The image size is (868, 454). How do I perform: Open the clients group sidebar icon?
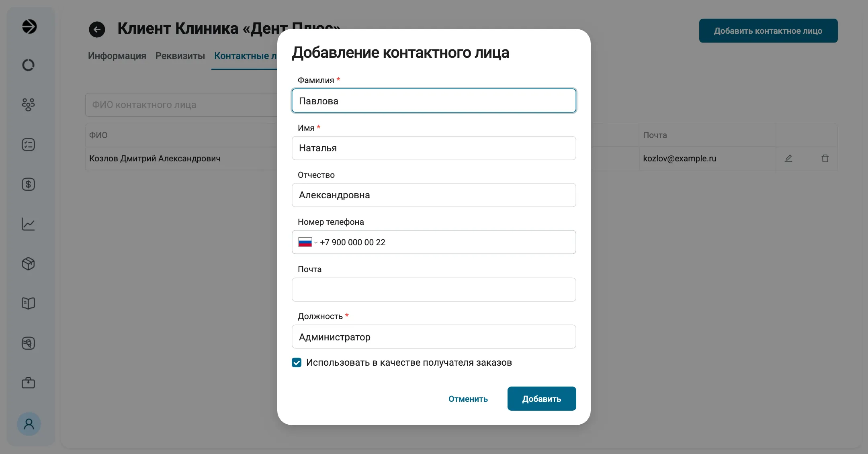coord(28,105)
